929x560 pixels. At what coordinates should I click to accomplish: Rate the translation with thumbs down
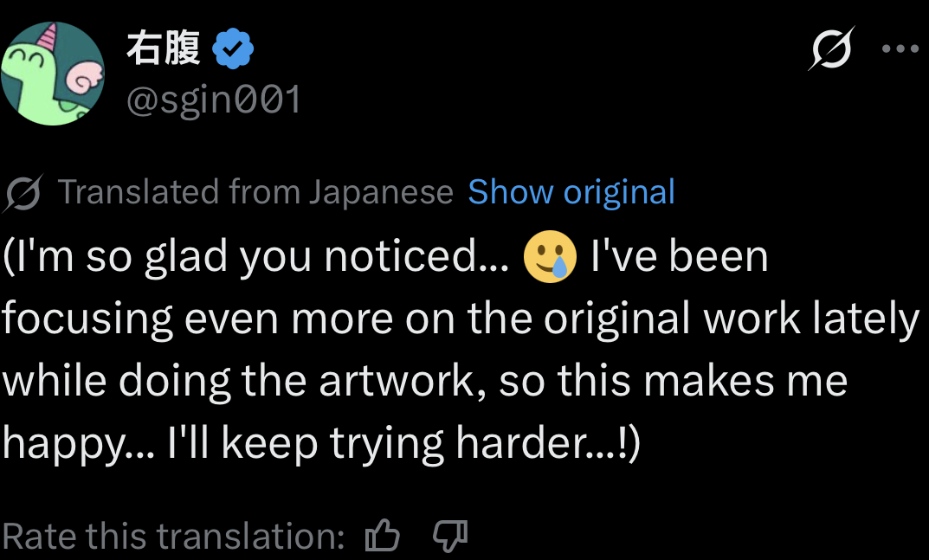(x=450, y=537)
